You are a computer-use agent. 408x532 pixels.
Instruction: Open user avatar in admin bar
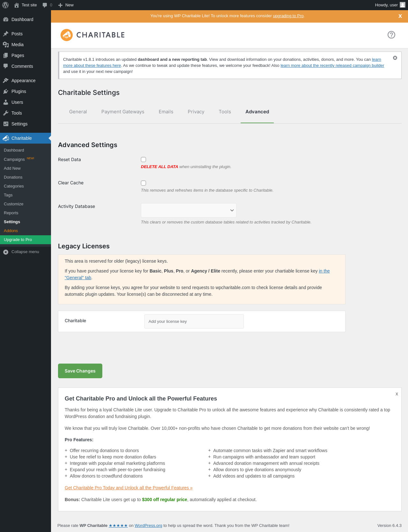[403, 5]
